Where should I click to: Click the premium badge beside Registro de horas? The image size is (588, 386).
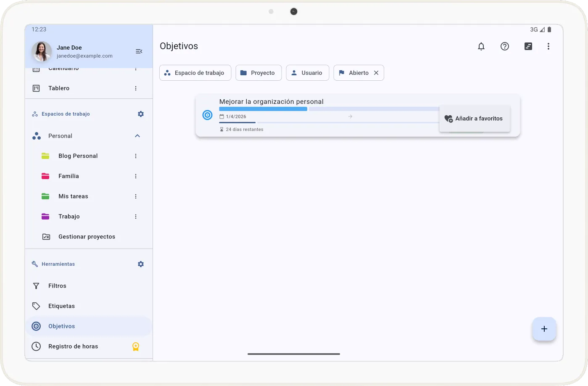click(136, 346)
